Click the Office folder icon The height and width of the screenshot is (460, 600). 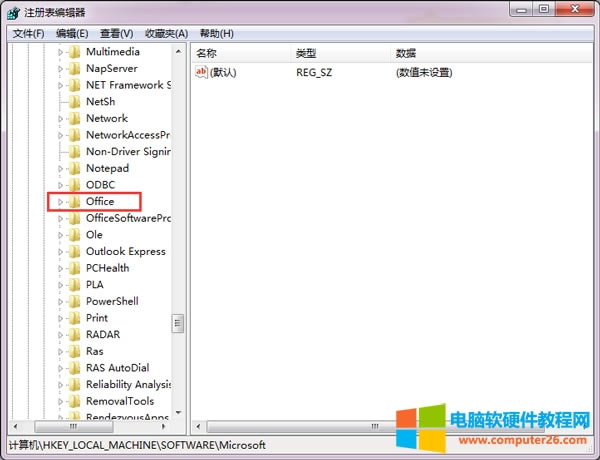pyautogui.click(x=75, y=202)
